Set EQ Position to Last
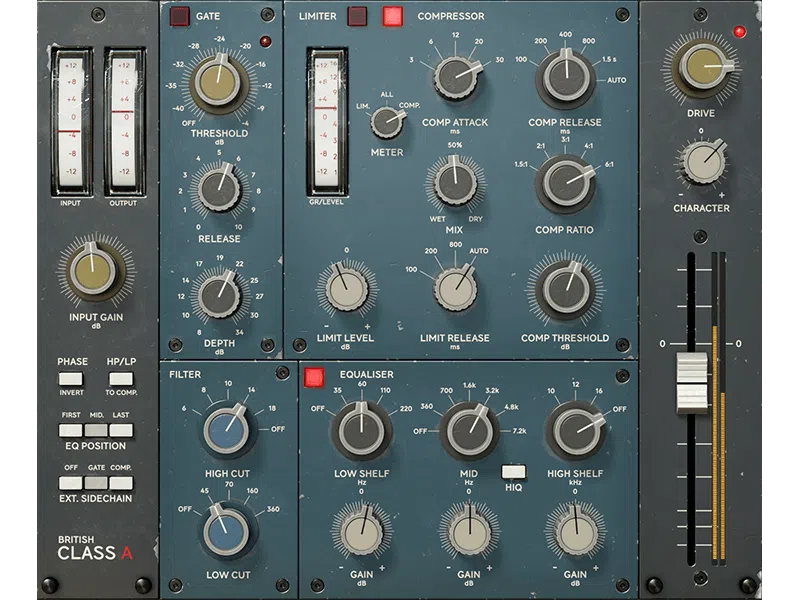 pyautogui.click(x=121, y=430)
